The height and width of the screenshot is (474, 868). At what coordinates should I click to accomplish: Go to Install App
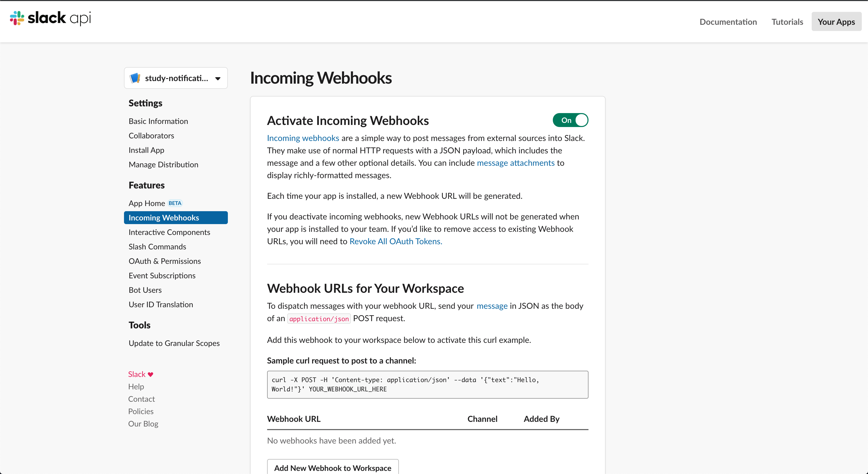(x=146, y=150)
